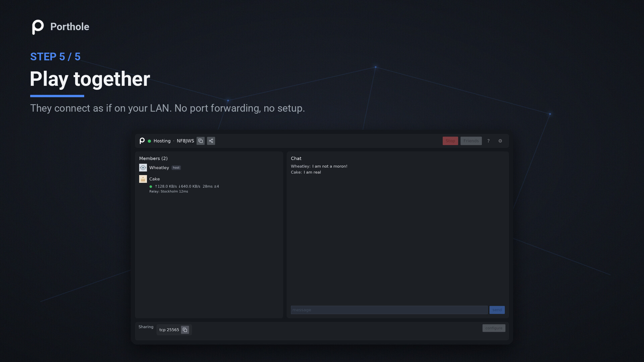Viewport: 644px width, 362px height.
Task: Click Porthole logo in app header
Action: pos(142,141)
